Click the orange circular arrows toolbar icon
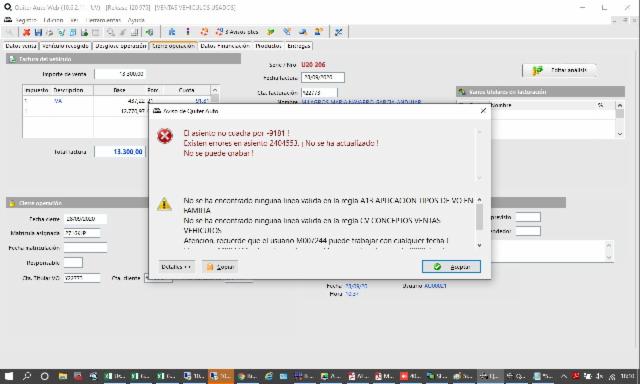The width and height of the screenshot is (640, 384). (x=204, y=32)
